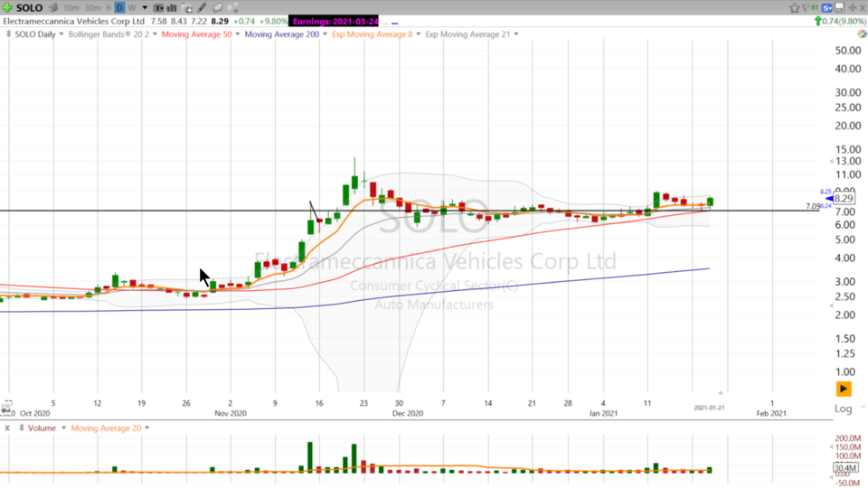Click the SOLO ticker symbol field

pyautogui.click(x=29, y=8)
